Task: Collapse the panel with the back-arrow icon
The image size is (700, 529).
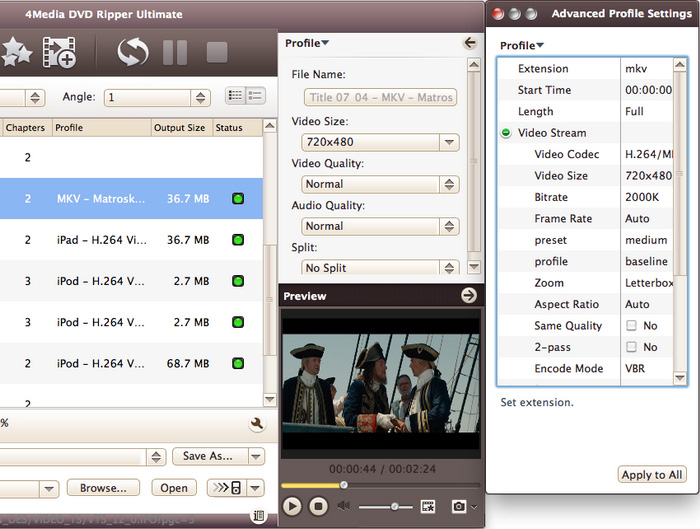Action: click(x=470, y=43)
